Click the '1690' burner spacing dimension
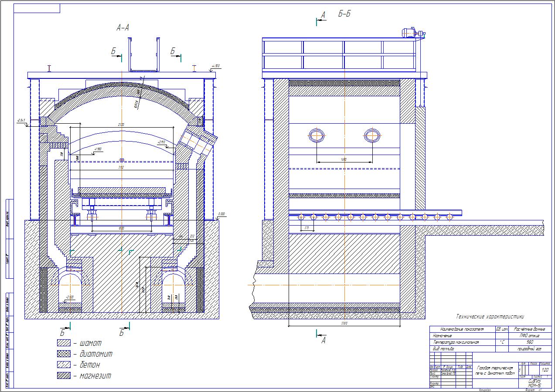The height and width of the screenshot is (392, 555). (344, 160)
